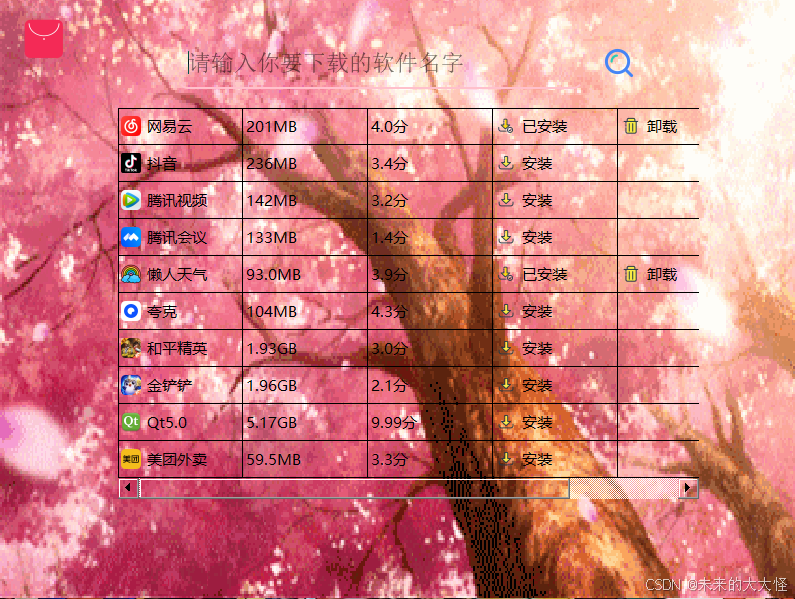
Task: Click the 懒人天气 rainbow app icon
Action: pyautogui.click(x=131, y=274)
